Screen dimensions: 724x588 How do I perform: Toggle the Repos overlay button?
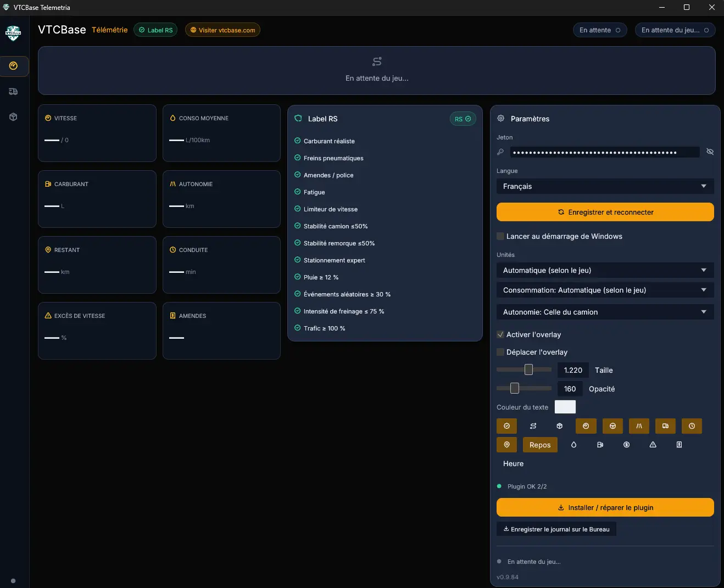click(540, 445)
